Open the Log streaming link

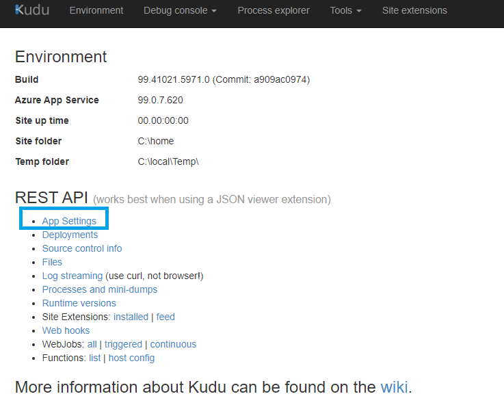click(72, 276)
